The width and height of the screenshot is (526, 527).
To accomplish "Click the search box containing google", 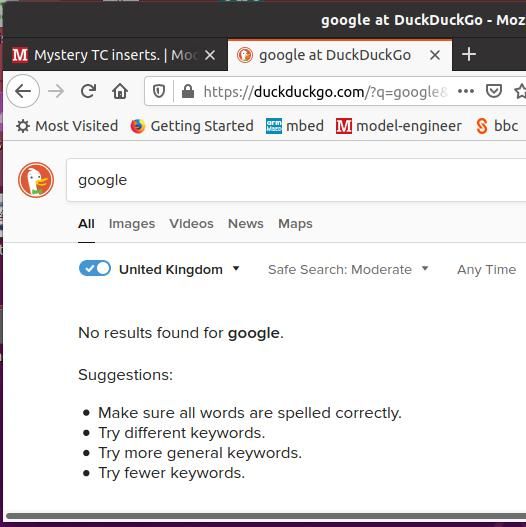I will point(296,180).
